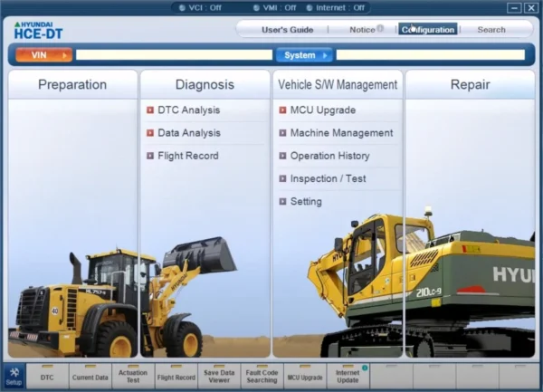Open Data Analysis
This screenshot has height=392, width=543.
click(x=189, y=133)
